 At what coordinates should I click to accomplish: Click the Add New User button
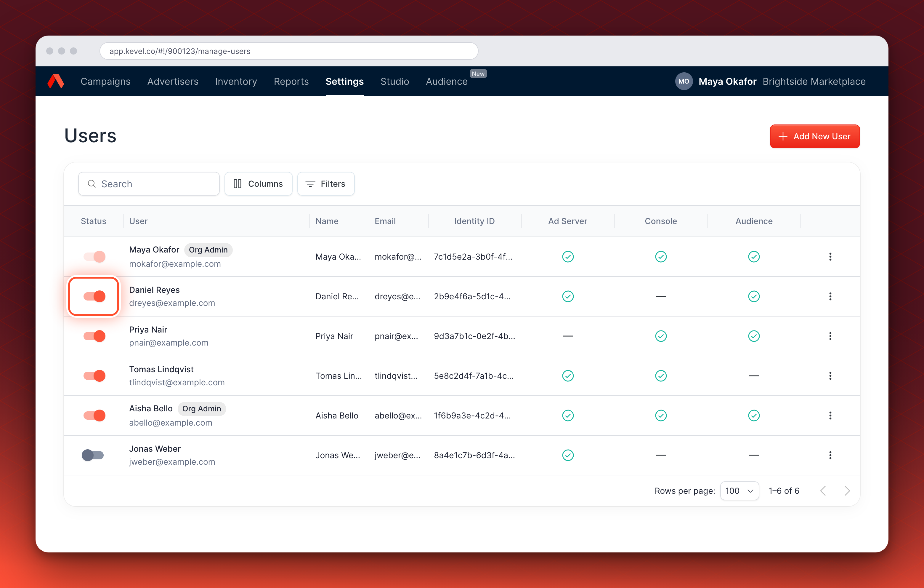[x=815, y=136]
